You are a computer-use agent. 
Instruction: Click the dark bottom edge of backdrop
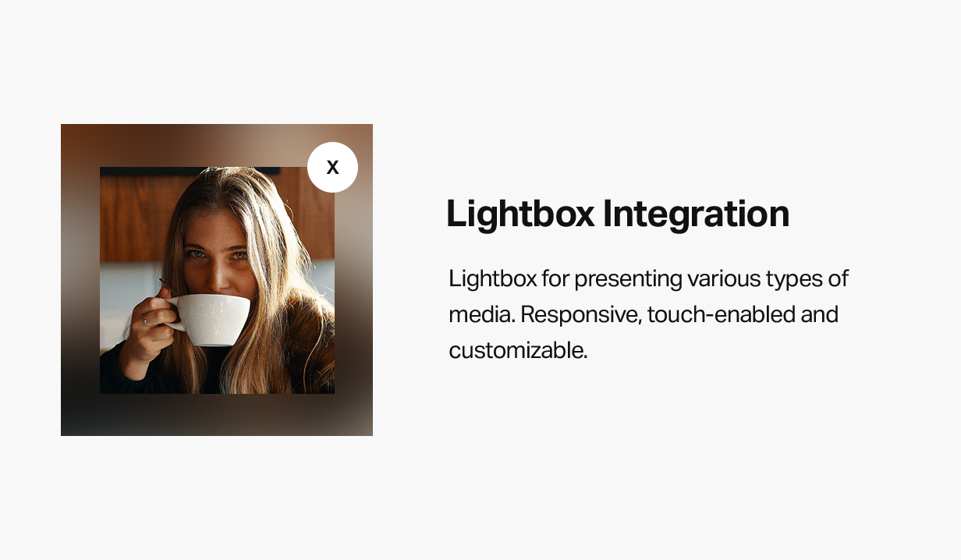click(217, 416)
